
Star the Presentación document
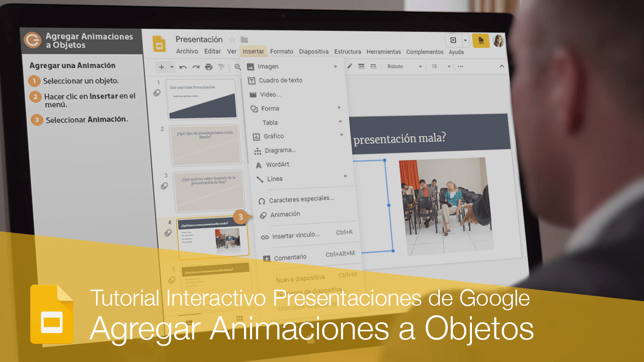point(232,40)
